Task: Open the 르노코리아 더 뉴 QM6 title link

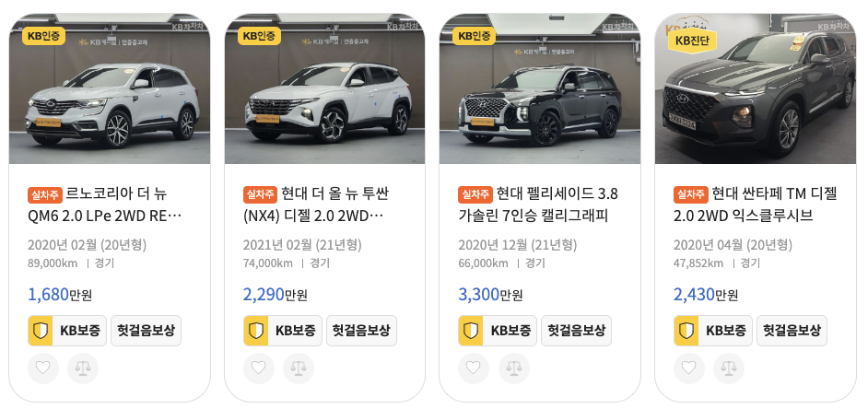Action: pyautogui.click(x=105, y=204)
